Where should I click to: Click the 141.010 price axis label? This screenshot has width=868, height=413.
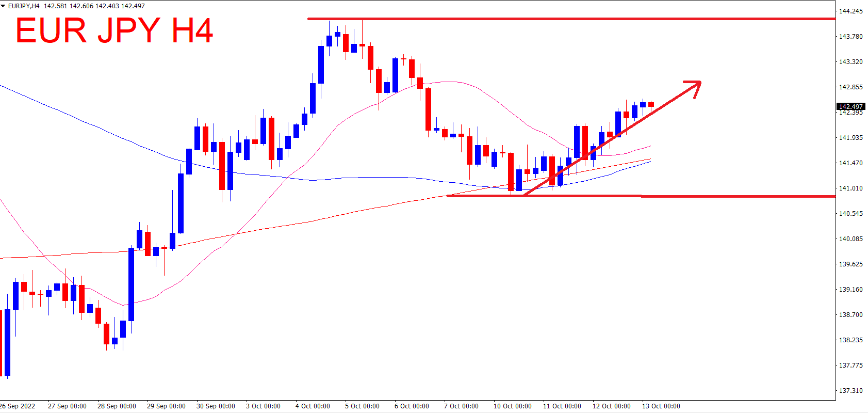pyautogui.click(x=851, y=188)
